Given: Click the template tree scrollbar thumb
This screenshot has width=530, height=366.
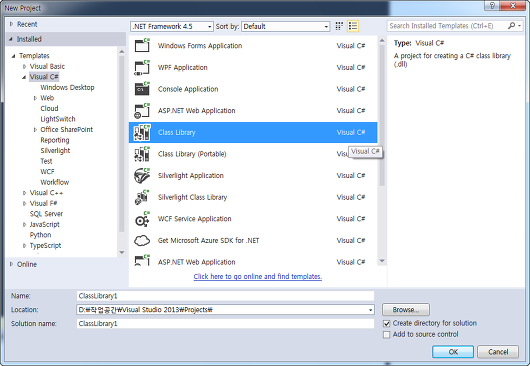Looking at the screenshot, I should 122,144.
